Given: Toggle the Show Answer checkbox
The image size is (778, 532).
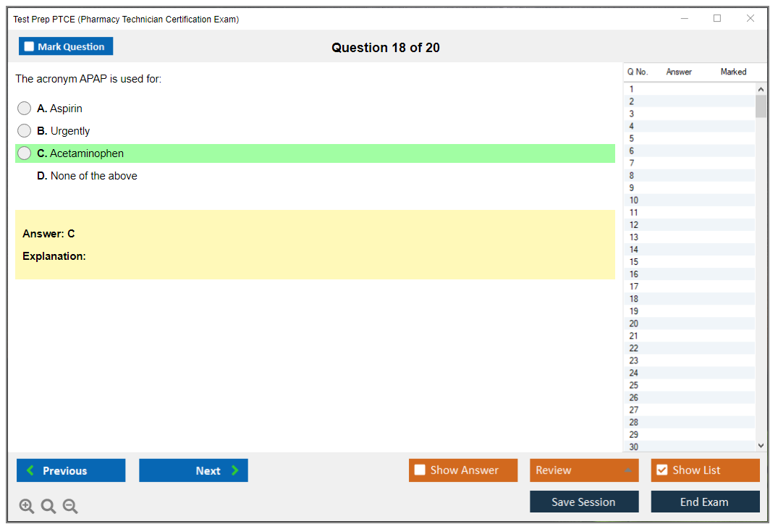Looking at the screenshot, I should [420, 470].
